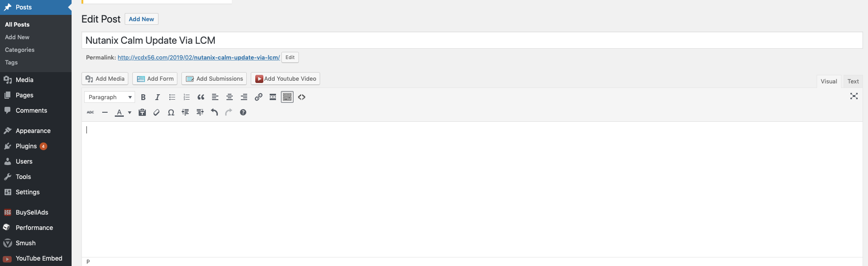Toggle bold formatting in editor toolbar
The height and width of the screenshot is (266, 868).
pyautogui.click(x=143, y=97)
